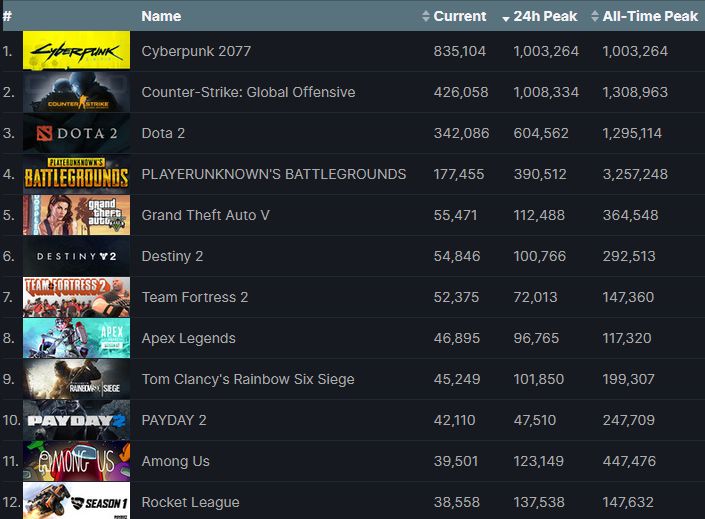Select Apex Legends all-time peak 117,320
705x519 pixels.
click(x=627, y=338)
